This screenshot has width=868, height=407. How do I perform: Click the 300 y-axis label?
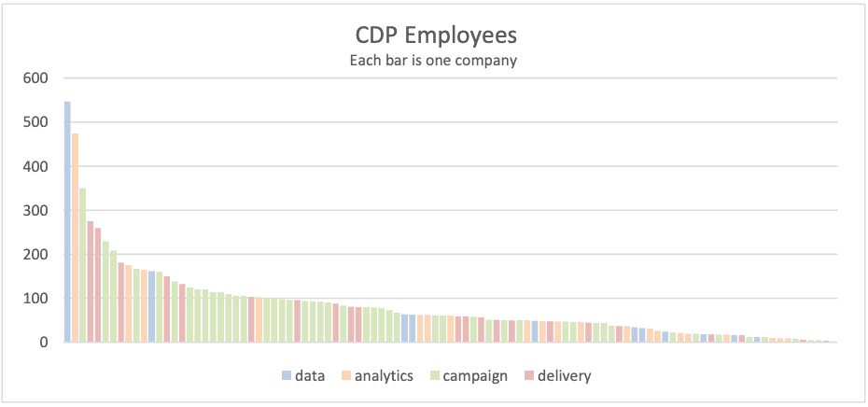coord(35,211)
